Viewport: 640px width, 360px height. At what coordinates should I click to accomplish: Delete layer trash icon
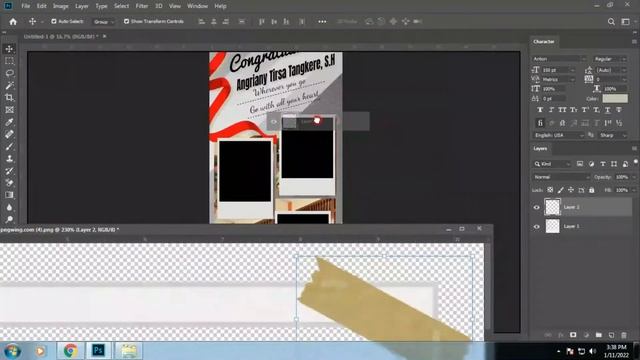pyautogui.click(x=624, y=335)
